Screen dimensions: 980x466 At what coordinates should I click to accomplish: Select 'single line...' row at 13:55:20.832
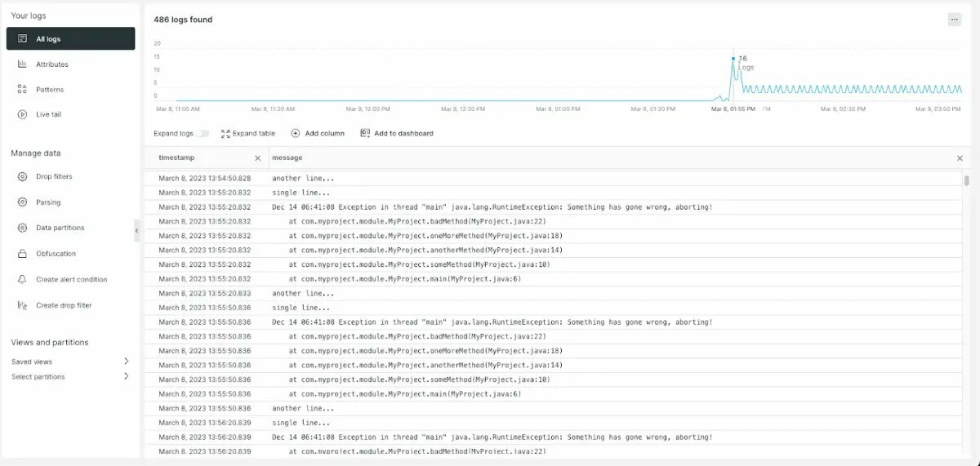click(553, 193)
